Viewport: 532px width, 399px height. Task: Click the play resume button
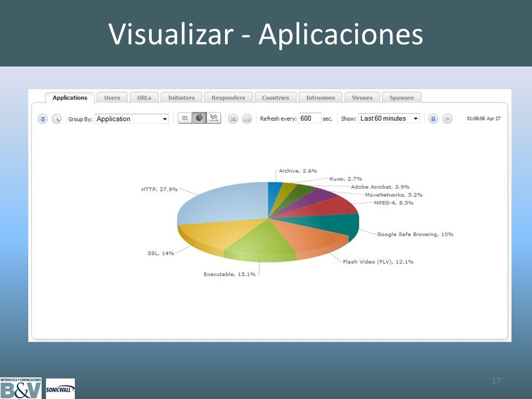click(x=448, y=119)
